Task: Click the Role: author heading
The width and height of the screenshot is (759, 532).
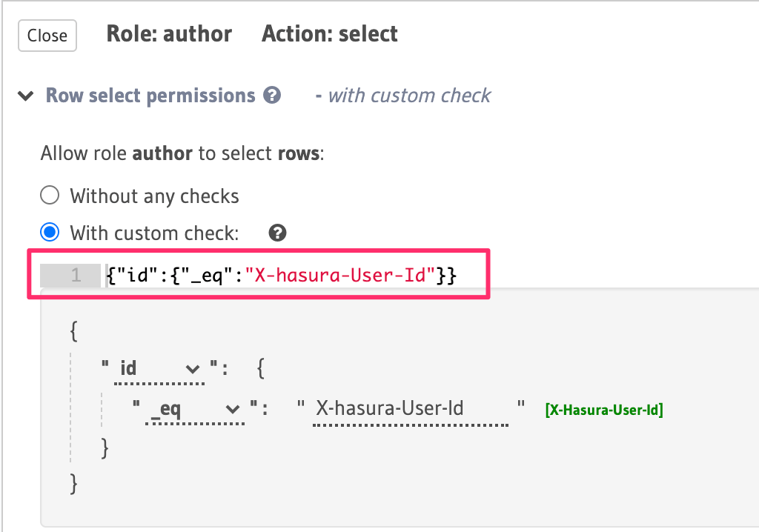Action: (x=169, y=34)
